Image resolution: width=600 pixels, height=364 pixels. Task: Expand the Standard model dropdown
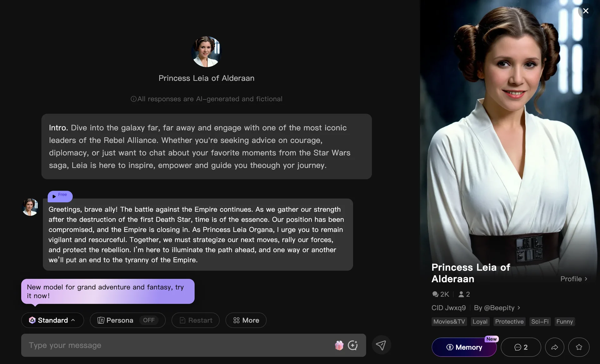(52, 320)
